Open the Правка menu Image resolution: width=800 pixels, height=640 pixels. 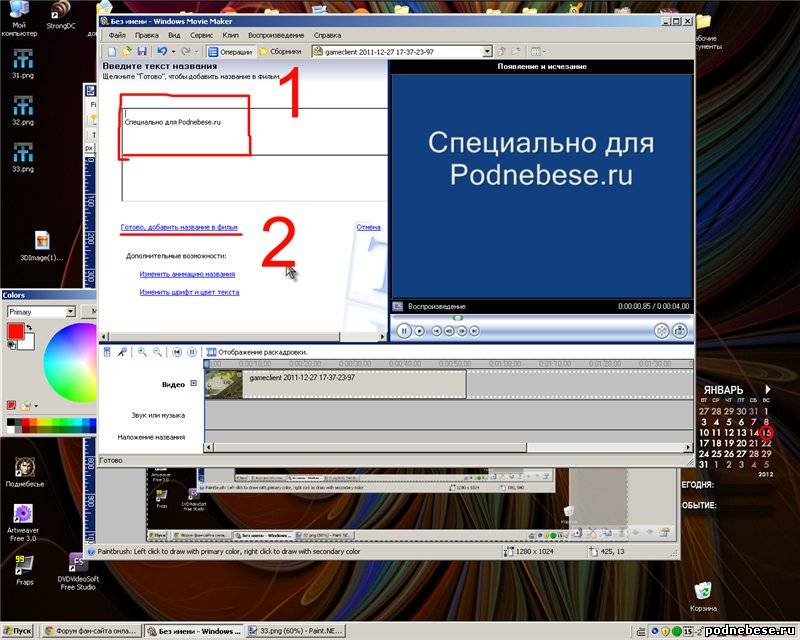[146, 35]
